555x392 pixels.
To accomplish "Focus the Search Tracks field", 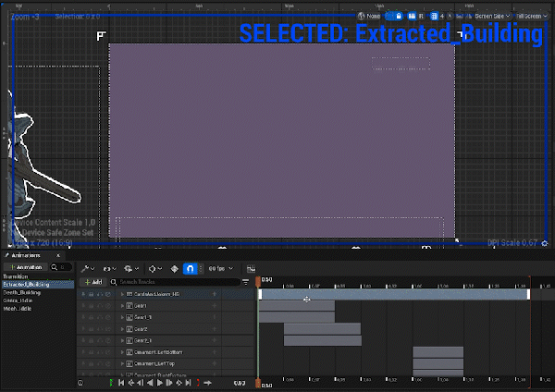I will [x=175, y=282].
